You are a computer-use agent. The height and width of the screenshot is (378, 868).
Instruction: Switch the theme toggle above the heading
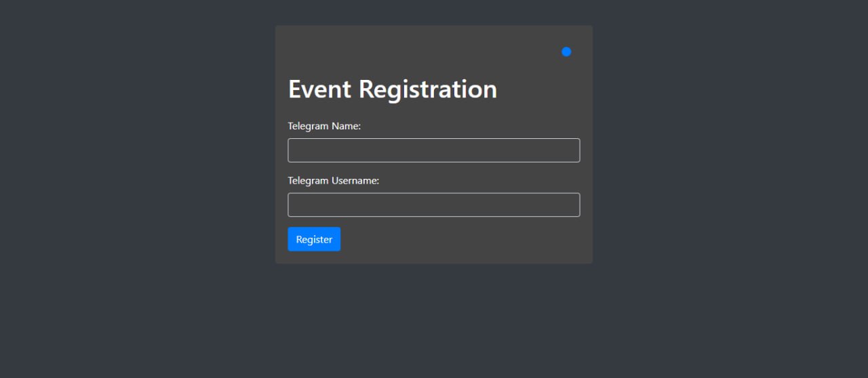(566, 52)
